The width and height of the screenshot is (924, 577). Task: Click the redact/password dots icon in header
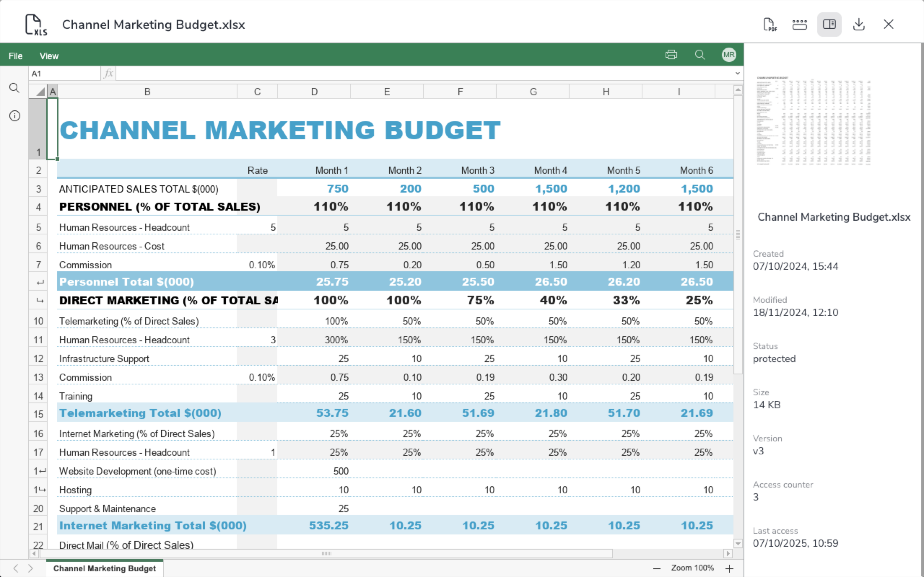coord(799,25)
